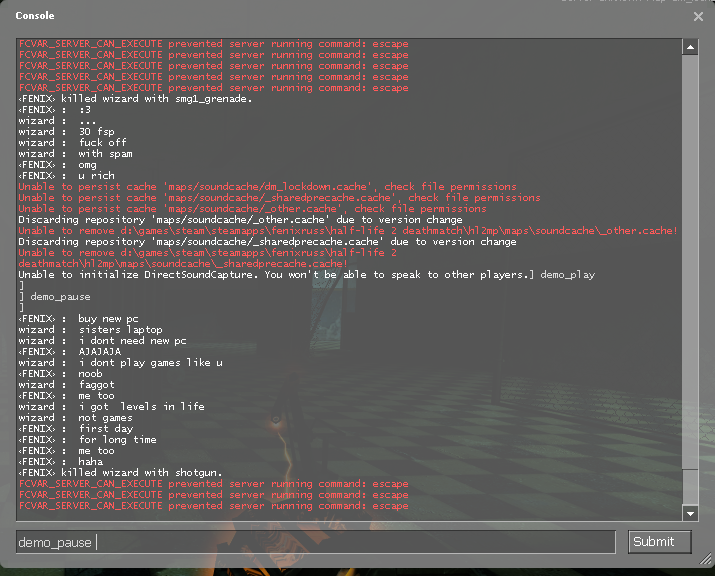This screenshot has height=576, width=715.
Task: Select line 'killed wizard with shotgun'
Action: 120,472
